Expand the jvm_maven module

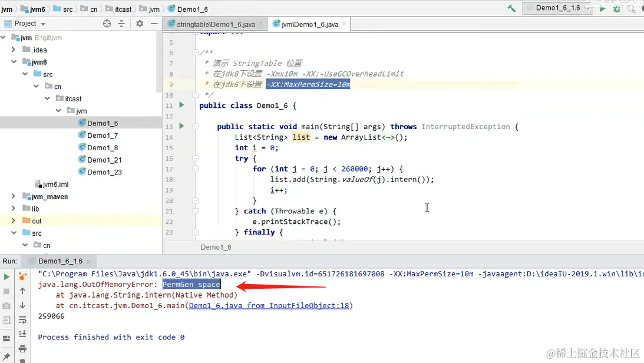(x=14, y=196)
